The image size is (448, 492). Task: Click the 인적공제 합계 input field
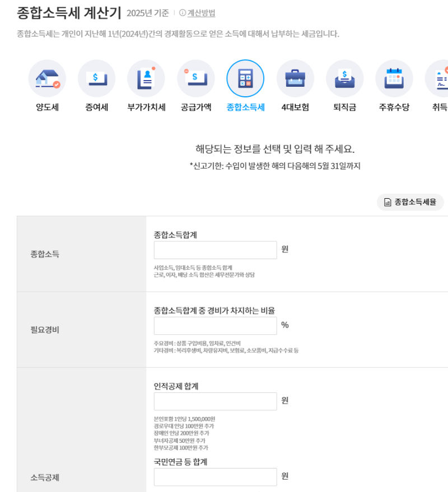214,400
